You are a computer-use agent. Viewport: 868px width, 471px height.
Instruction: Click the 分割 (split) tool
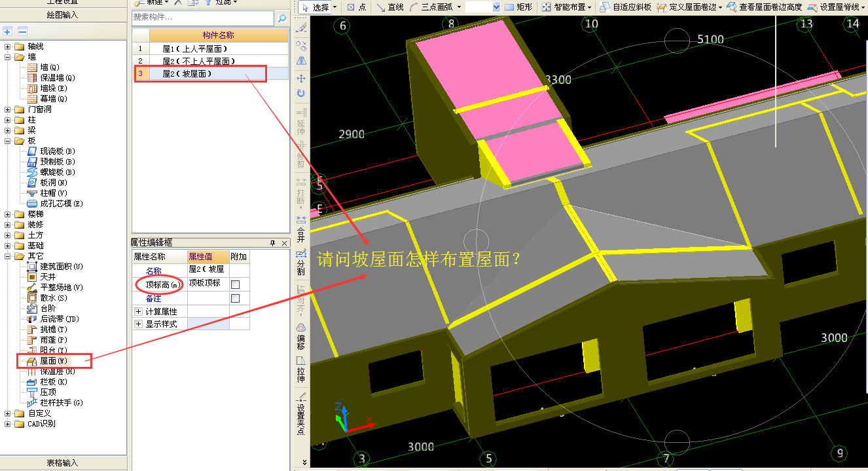(301, 263)
